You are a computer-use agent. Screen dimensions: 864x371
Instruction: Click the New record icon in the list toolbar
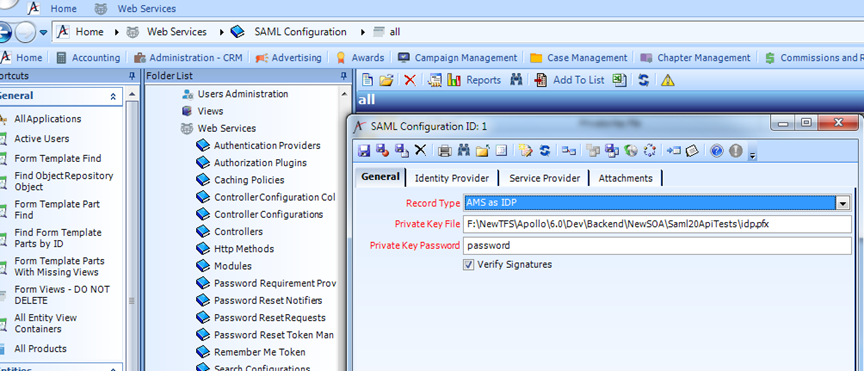[x=367, y=80]
